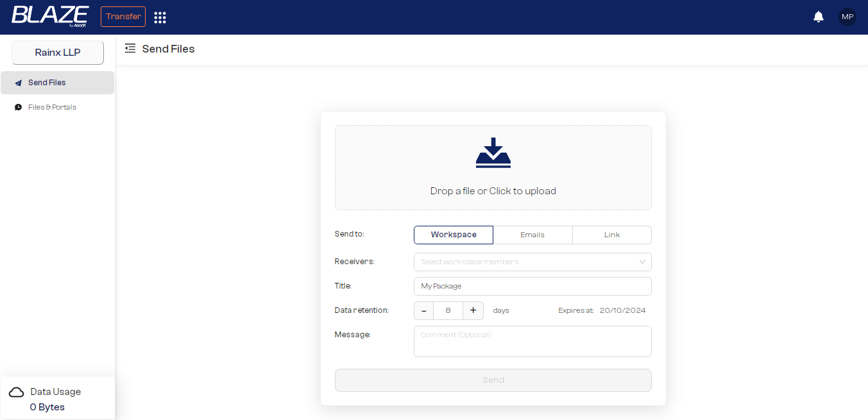Click the Title field containing My Package

pos(532,286)
